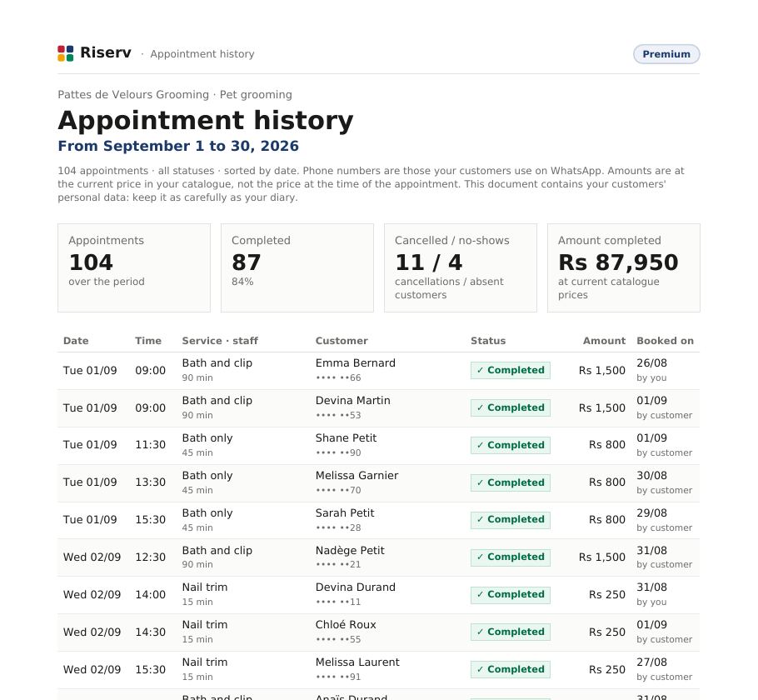758x700 pixels.
Task: Click Completed status badge for Devina Martin
Action: (511, 407)
